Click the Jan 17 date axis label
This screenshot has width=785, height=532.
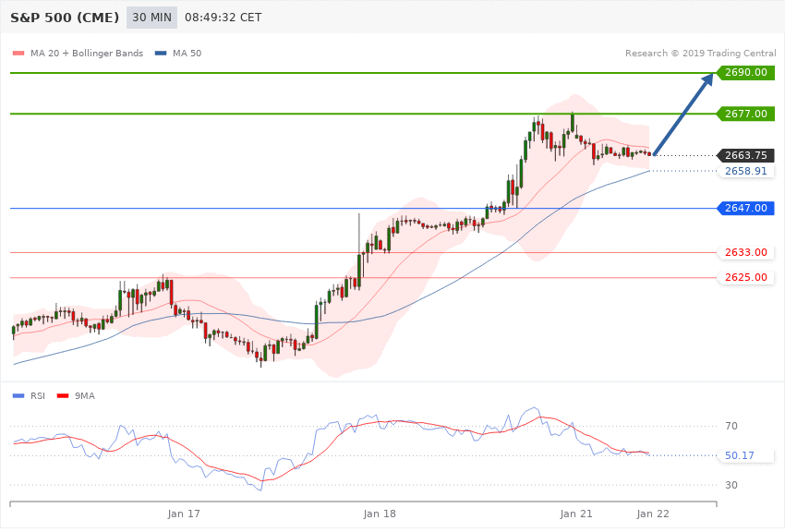184,514
